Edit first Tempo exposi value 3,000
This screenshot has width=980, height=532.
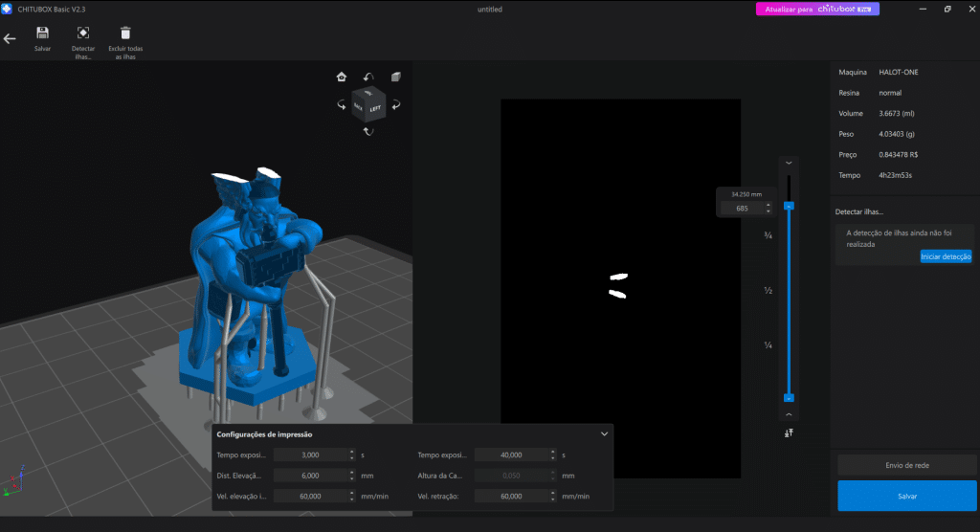click(x=311, y=455)
